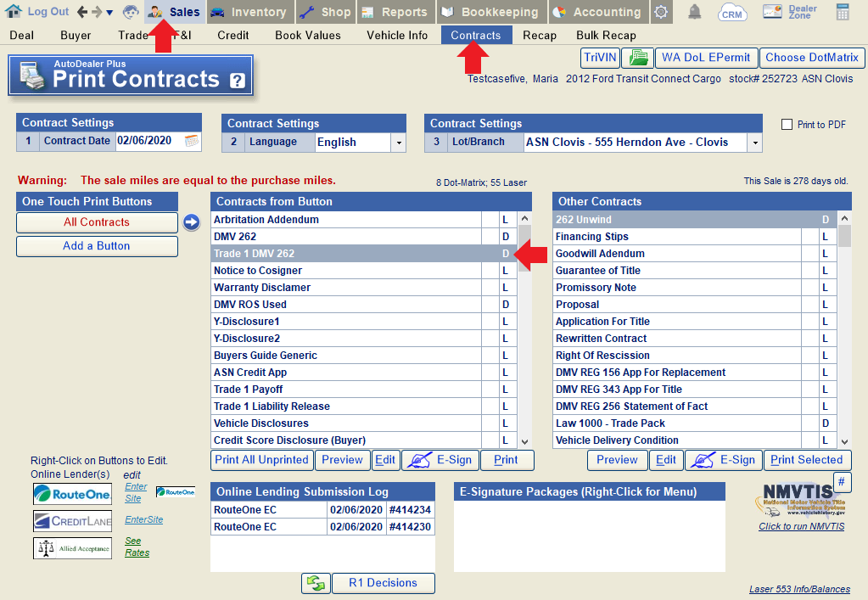This screenshot has height=600, width=868.
Task: Click the blue arrow next to All Contracts
Action: tap(192, 222)
